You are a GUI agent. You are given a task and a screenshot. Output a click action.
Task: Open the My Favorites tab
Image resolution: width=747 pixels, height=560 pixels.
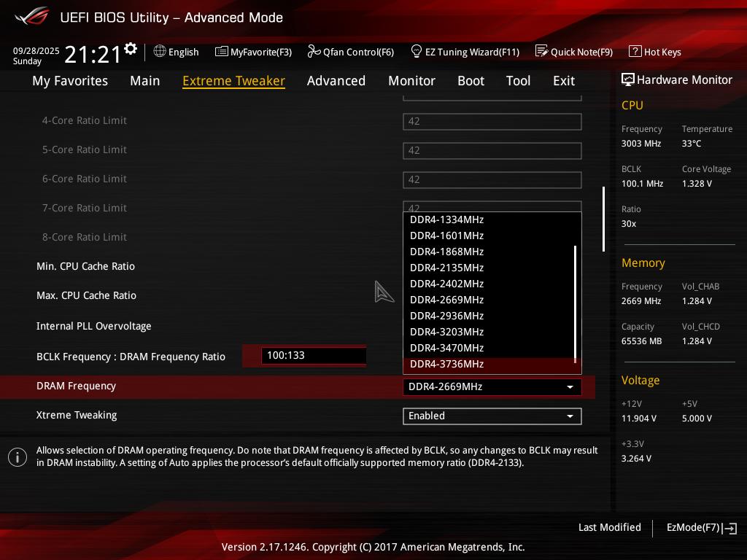[70, 80]
